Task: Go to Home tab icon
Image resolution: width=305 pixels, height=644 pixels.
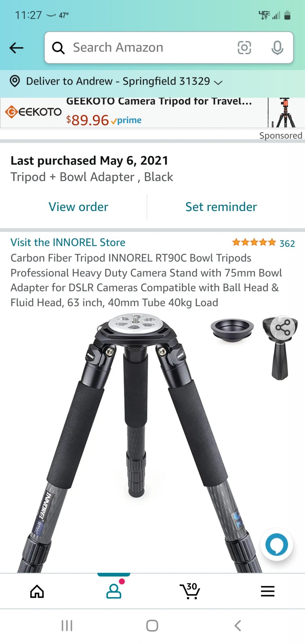Action: [x=37, y=591]
